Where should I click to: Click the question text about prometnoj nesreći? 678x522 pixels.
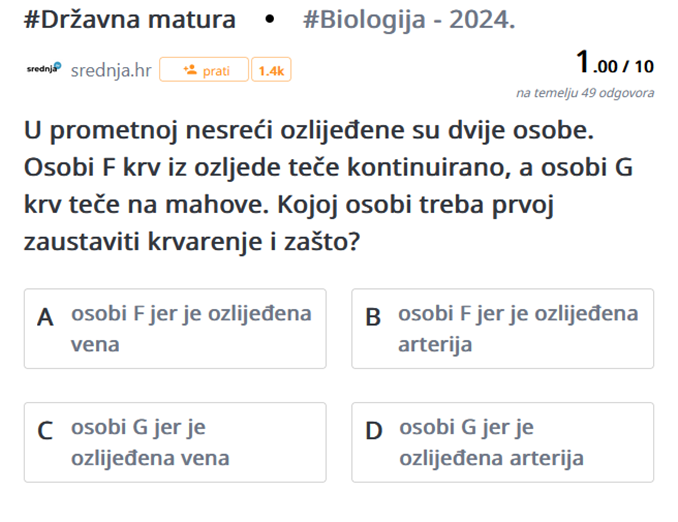329,186
